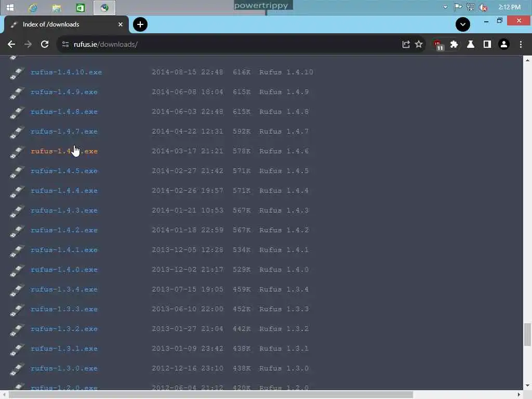
Task: Open rufus-1.4.3.exe link
Action: coord(64,210)
